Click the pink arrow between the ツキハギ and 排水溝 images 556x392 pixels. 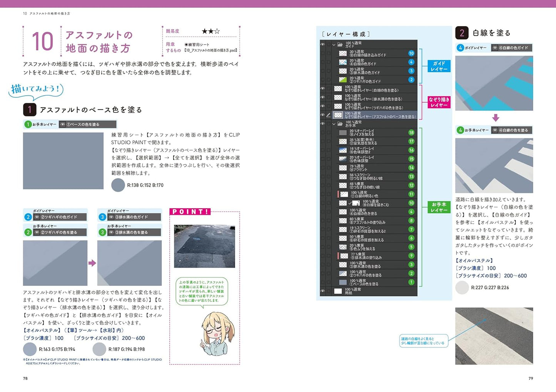[92, 263]
